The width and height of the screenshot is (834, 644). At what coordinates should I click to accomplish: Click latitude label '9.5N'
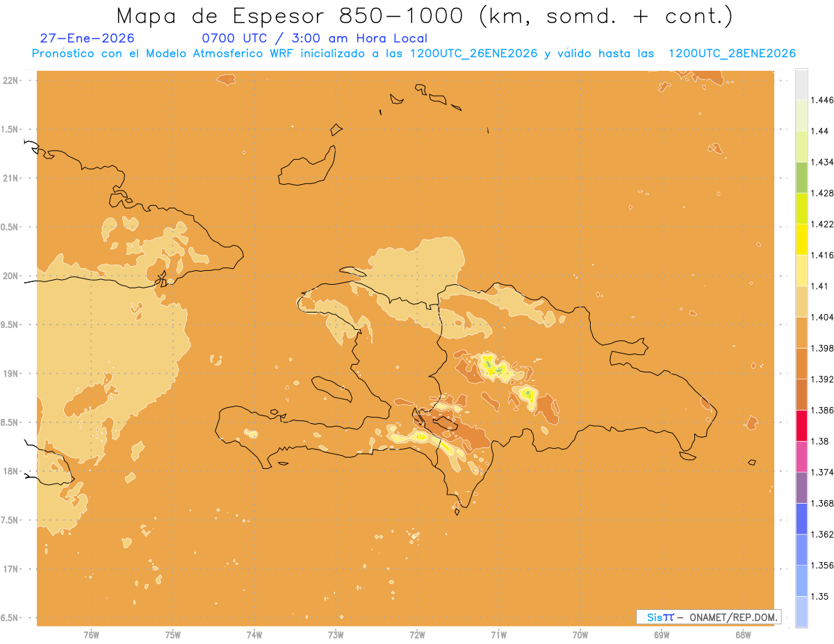[10, 324]
